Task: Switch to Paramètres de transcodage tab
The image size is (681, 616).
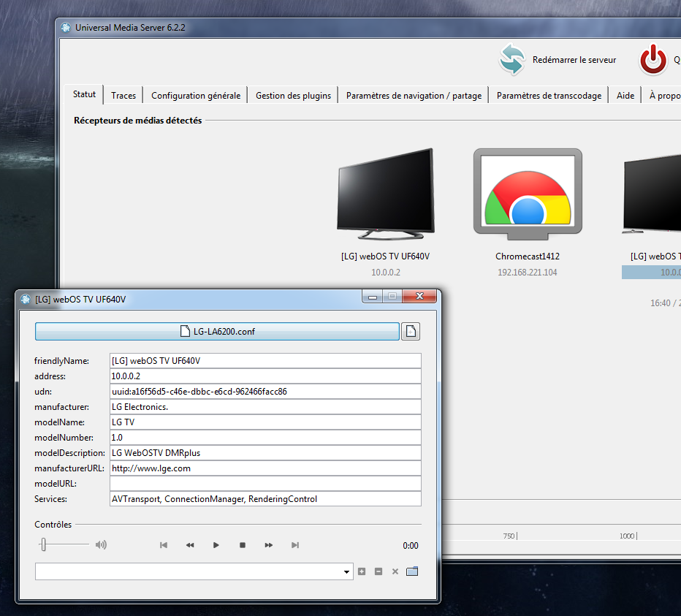Action: 549,96
